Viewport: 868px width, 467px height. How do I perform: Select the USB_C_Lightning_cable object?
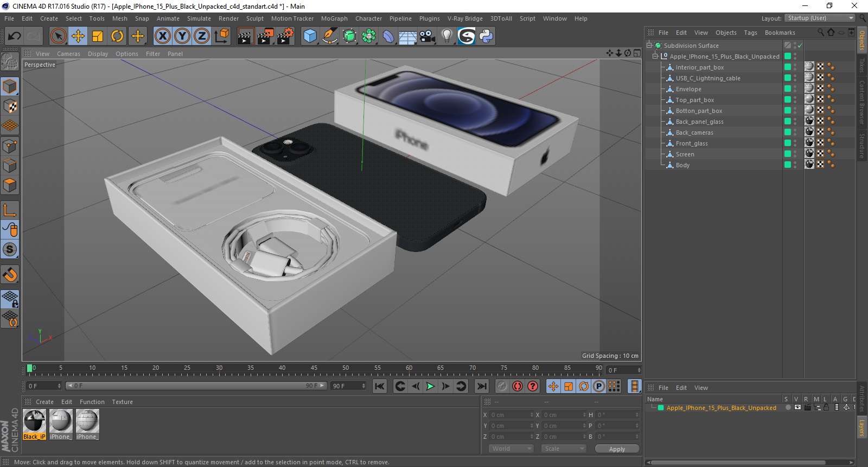point(708,78)
